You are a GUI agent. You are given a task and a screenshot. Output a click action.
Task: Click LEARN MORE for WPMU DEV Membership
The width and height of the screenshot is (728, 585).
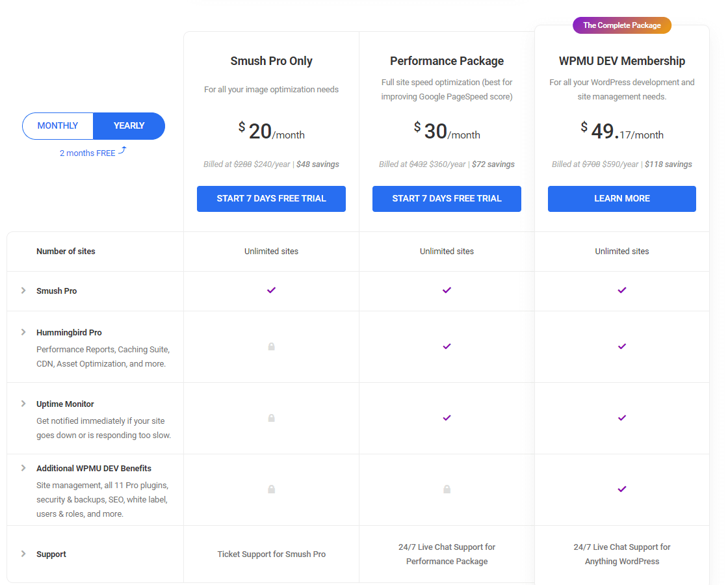pos(621,199)
